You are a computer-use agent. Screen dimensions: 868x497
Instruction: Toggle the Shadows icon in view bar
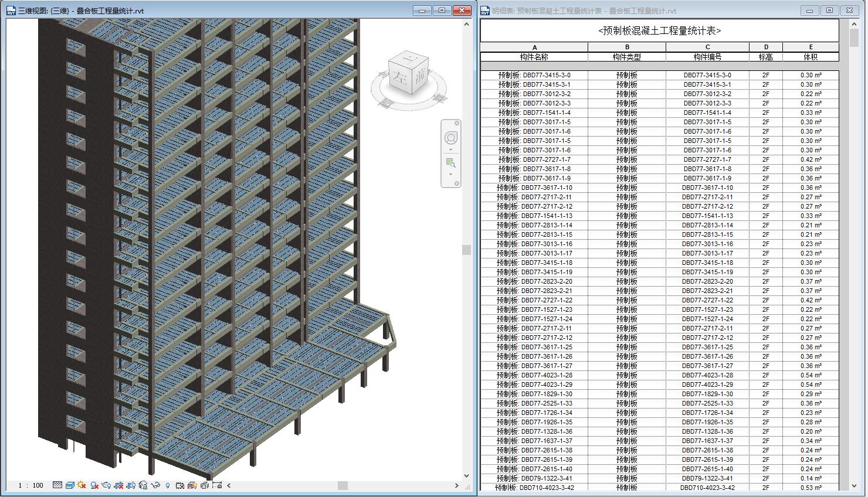(x=94, y=485)
